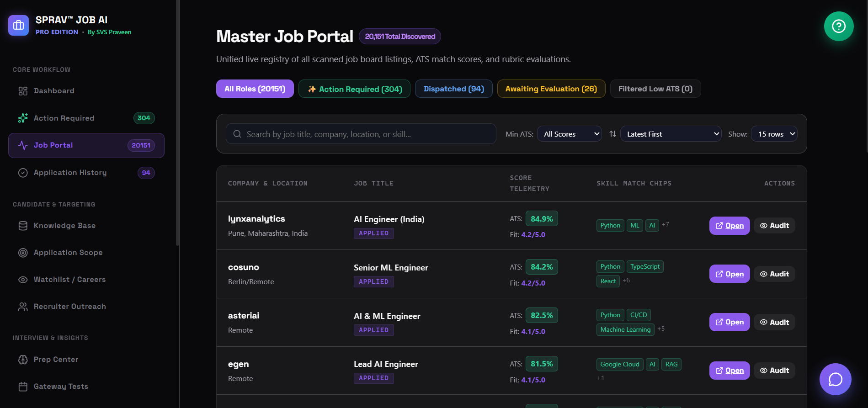Image resolution: width=868 pixels, height=408 pixels.
Task: Open the asteriai AI & ML Engineer listing
Action: (730, 322)
